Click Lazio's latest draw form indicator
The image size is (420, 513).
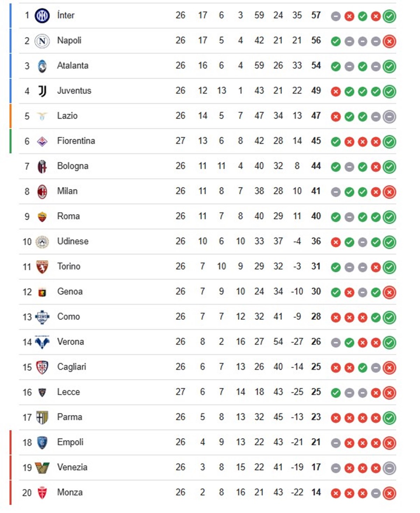tap(389, 117)
